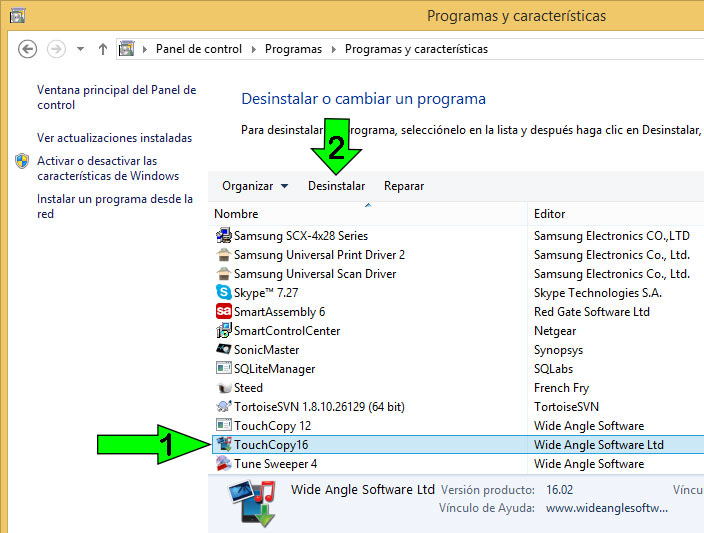
Task: Click the Skype 7.27 icon
Action: (224, 292)
